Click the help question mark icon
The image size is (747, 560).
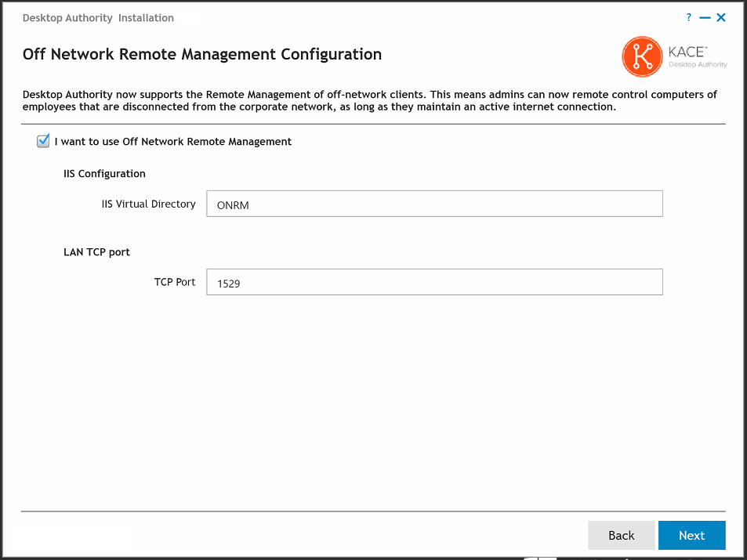click(689, 17)
